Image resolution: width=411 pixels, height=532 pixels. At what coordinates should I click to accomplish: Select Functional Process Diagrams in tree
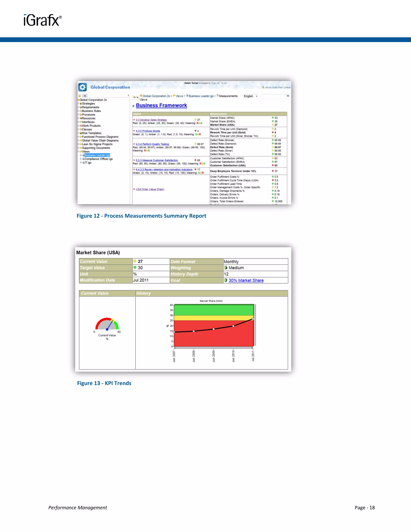[x=100, y=137]
